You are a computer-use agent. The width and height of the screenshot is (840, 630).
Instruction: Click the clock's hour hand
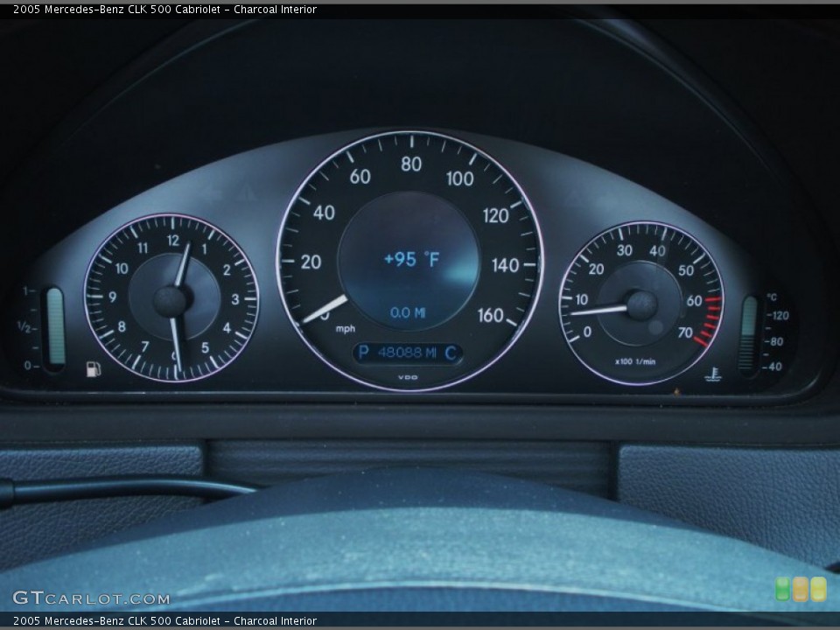point(183,264)
